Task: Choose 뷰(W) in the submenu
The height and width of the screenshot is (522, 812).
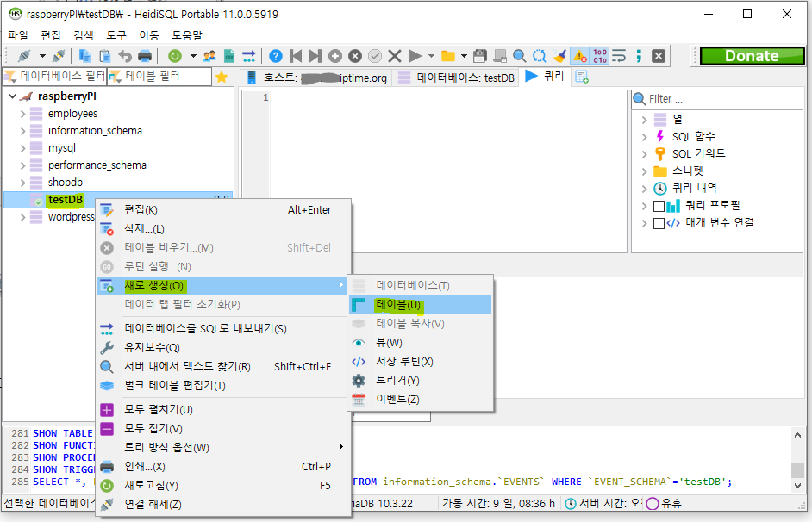Action: [x=420, y=343]
